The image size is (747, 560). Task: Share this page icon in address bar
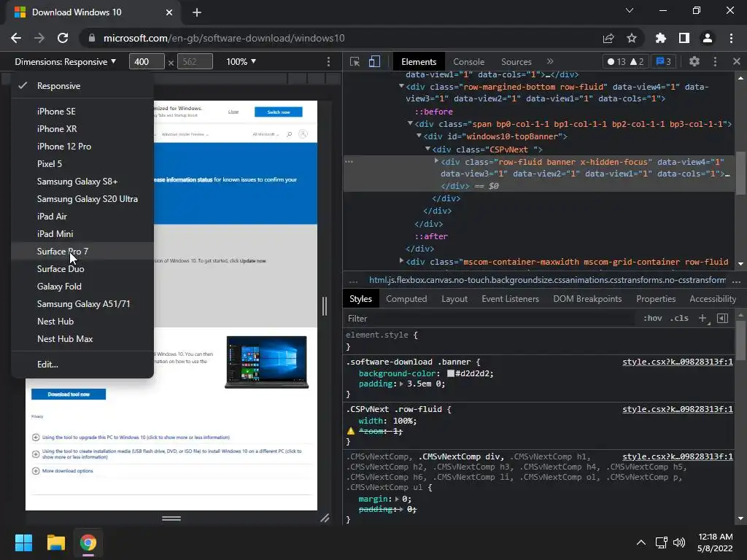(608, 38)
